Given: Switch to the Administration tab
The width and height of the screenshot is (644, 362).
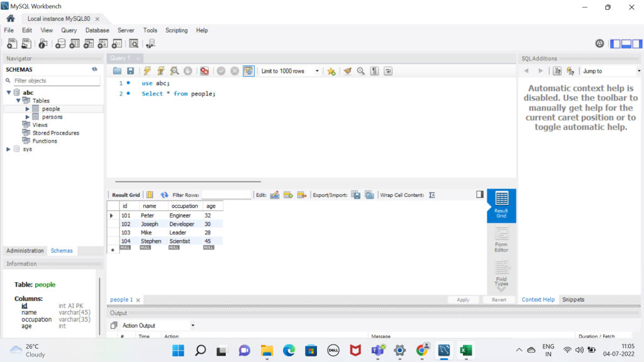Looking at the screenshot, I should click(x=25, y=250).
